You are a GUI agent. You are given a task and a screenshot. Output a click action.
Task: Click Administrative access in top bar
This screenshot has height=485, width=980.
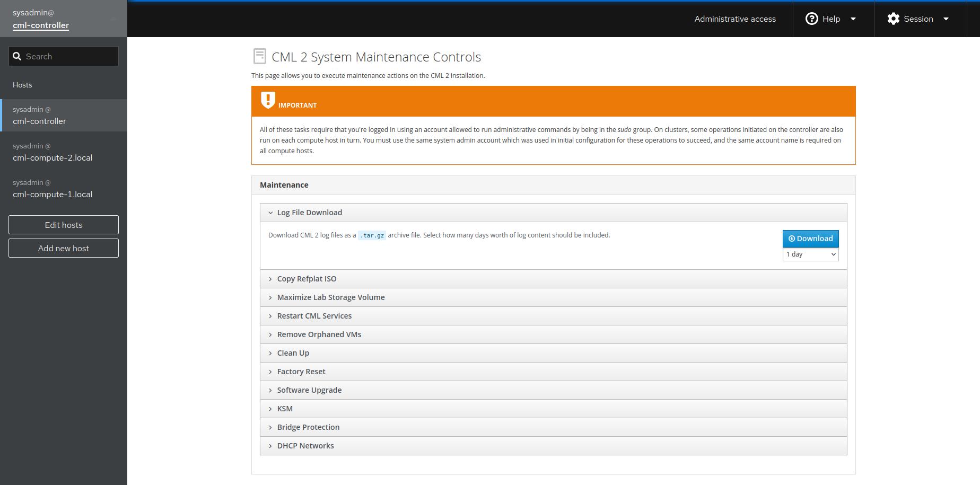pyautogui.click(x=735, y=19)
